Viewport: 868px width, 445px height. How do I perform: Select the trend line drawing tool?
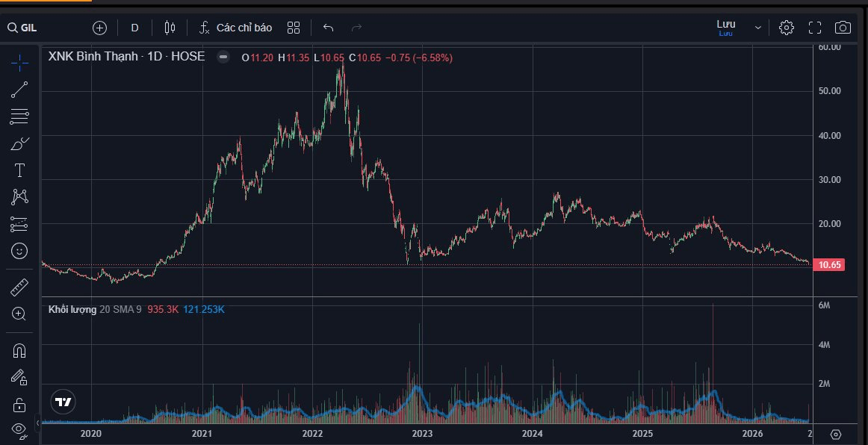[19, 90]
